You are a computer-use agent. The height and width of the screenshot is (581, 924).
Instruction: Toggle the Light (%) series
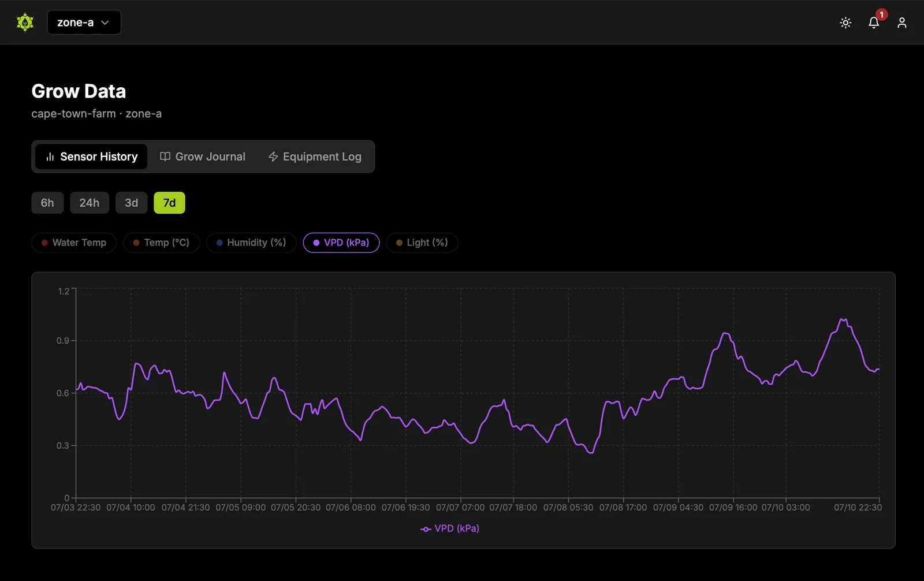pyautogui.click(x=422, y=243)
